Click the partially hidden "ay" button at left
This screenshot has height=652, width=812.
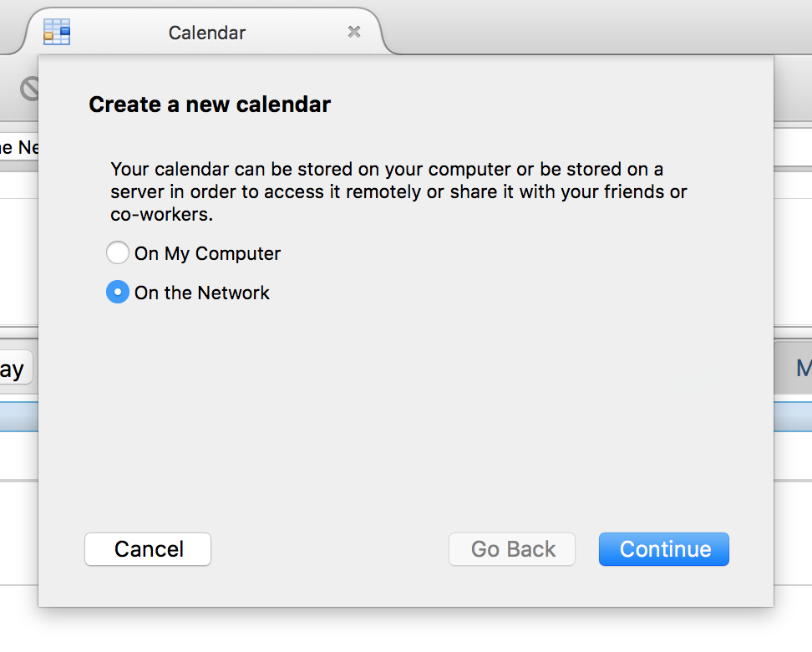(16, 368)
